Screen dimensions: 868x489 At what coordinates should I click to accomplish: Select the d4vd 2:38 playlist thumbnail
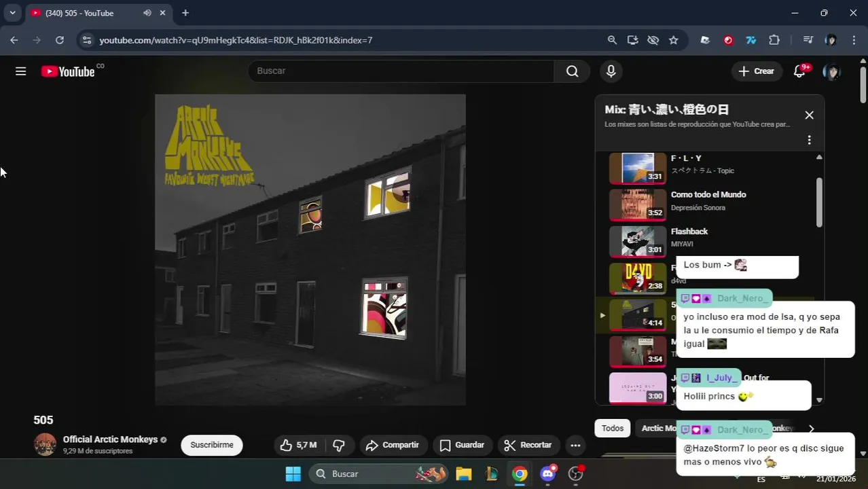[637, 277]
